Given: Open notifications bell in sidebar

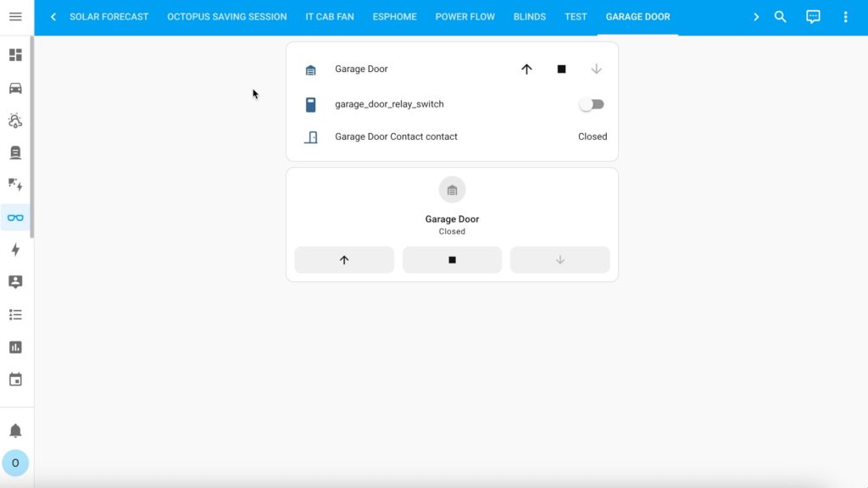Looking at the screenshot, I should click(15, 430).
